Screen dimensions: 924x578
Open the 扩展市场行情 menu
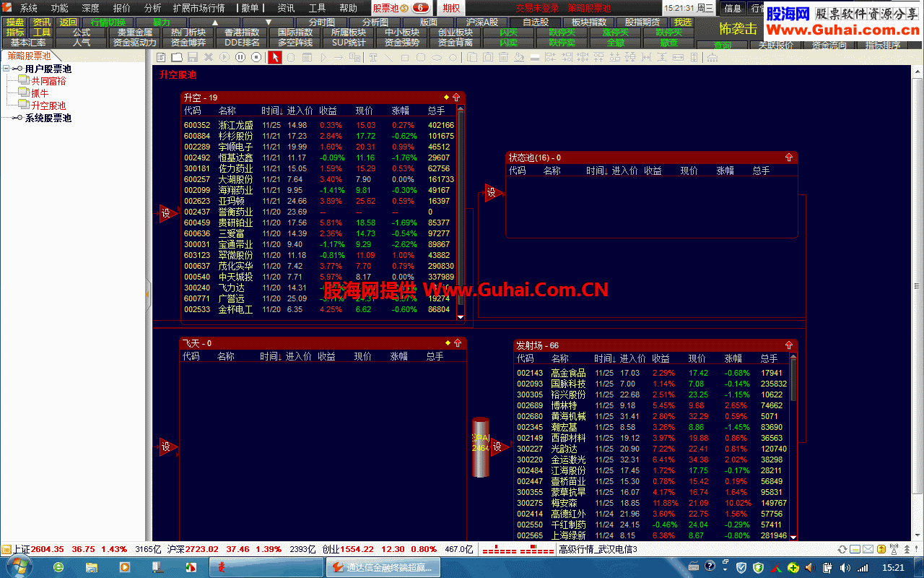click(x=199, y=8)
